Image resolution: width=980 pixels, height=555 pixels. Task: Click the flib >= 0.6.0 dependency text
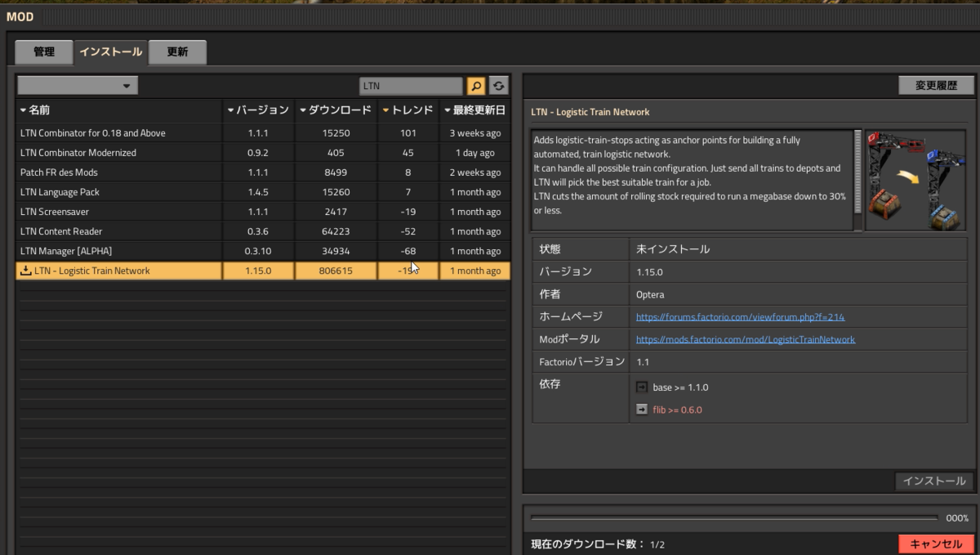tap(677, 410)
